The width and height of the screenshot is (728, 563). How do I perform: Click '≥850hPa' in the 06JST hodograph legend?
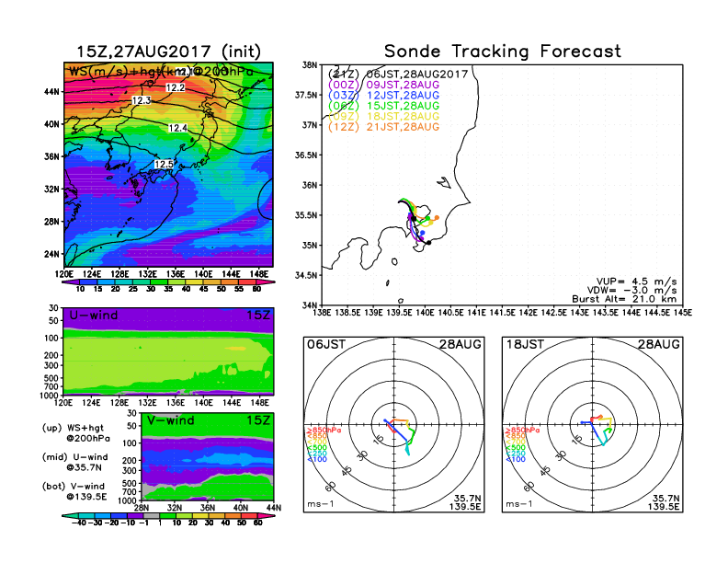(x=324, y=431)
